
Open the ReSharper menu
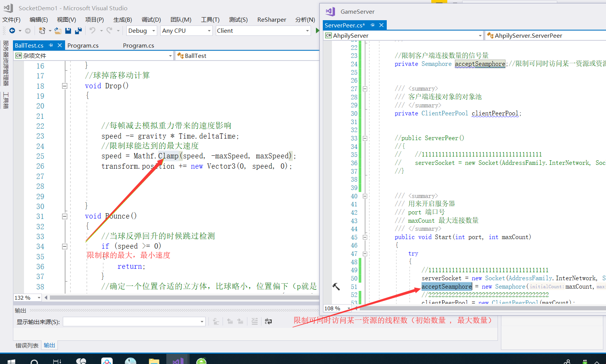pyautogui.click(x=272, y=19)
